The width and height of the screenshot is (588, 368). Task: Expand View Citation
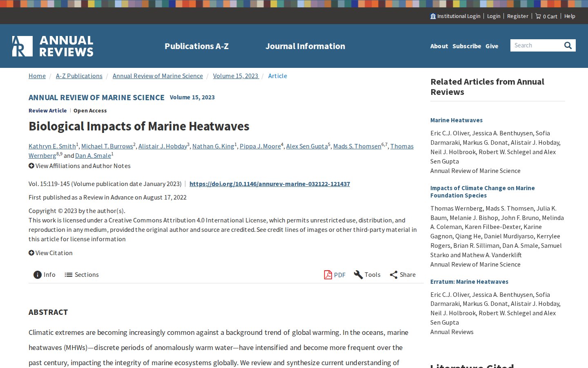click(x=51, y=253)
